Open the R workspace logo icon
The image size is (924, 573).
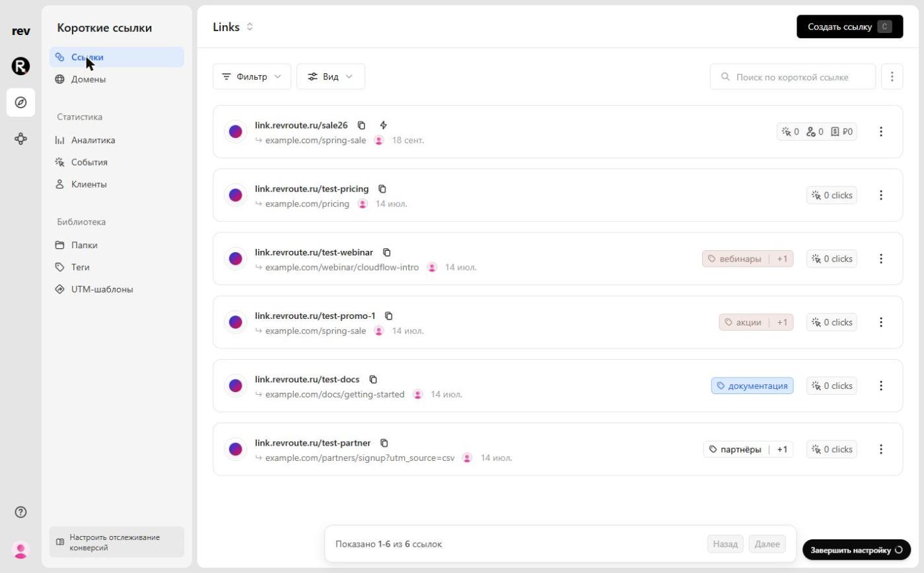20,66
